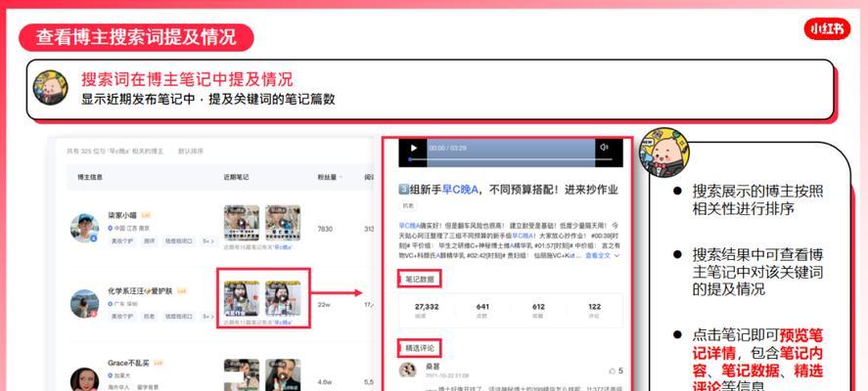This screenshot has height=391, width=868.
Task: Open 柒家小喵's first note thumbnail
Action: [x=242, y=223]
